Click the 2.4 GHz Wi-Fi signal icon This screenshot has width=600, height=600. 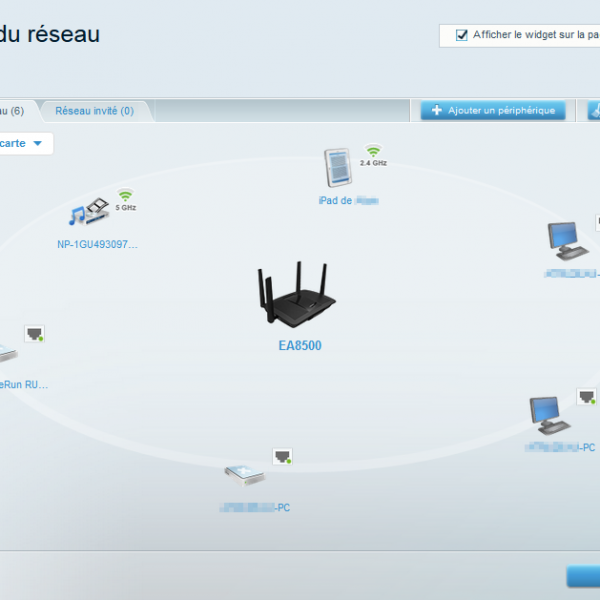[x=373, y=151]
